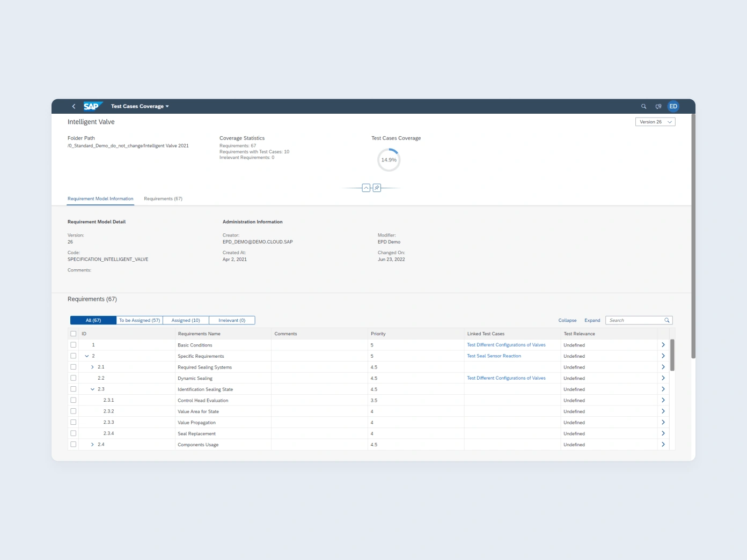Select the checkbox for Basic Conditions row
This screenshot has height=560, width=747.
pos(74,344)
